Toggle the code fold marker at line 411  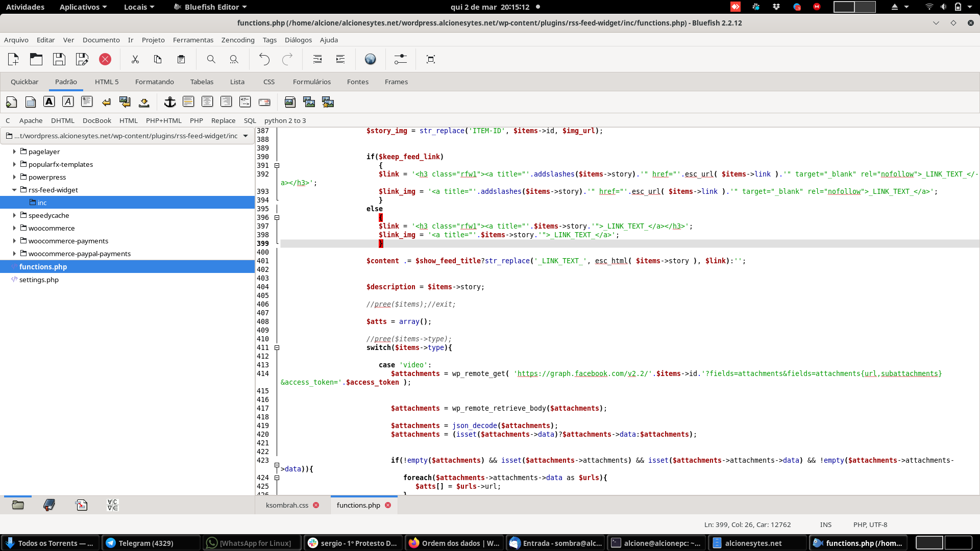pos(277,347)
